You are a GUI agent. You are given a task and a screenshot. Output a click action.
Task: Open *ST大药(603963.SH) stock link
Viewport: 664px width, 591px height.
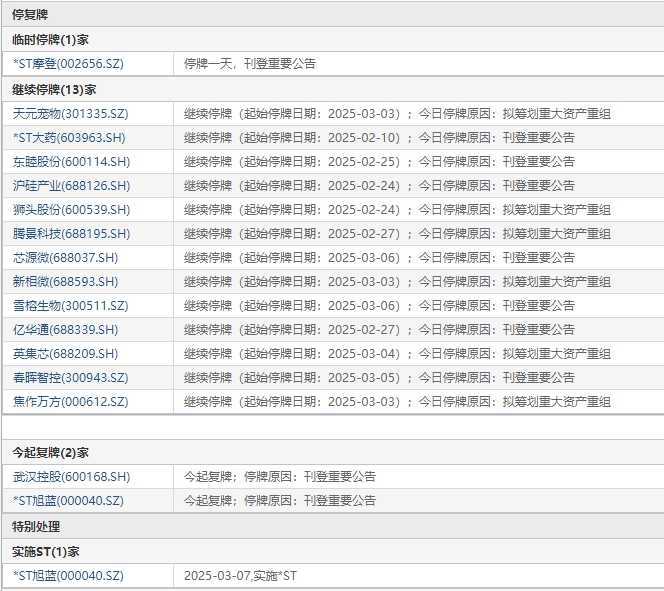tap(69, 138)
